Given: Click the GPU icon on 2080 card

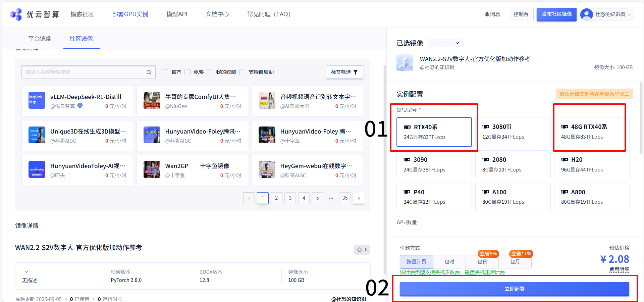Looking at the screenshot, I should click(486, 160).
